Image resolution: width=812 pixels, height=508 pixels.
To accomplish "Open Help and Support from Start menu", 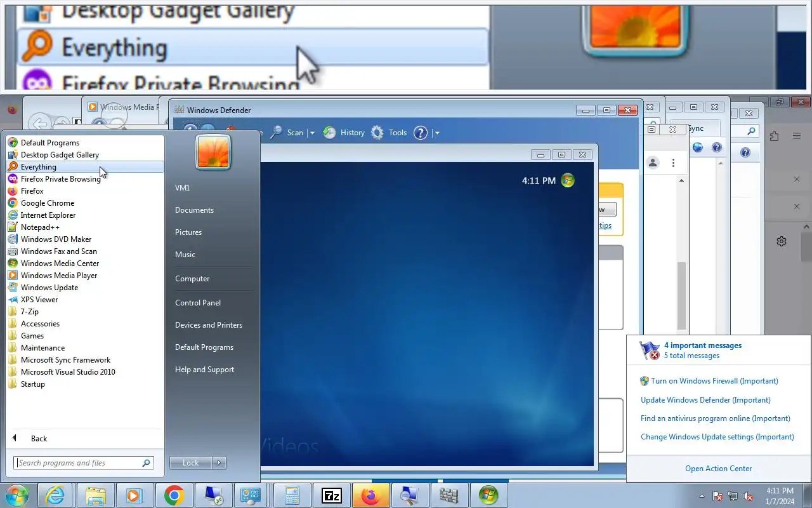I will 204,370.
